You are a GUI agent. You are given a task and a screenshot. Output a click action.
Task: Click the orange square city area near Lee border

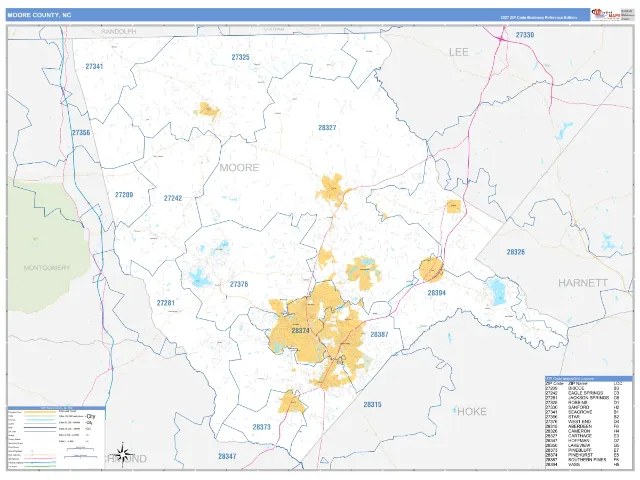pyautogui.click(x=453, y=206)
